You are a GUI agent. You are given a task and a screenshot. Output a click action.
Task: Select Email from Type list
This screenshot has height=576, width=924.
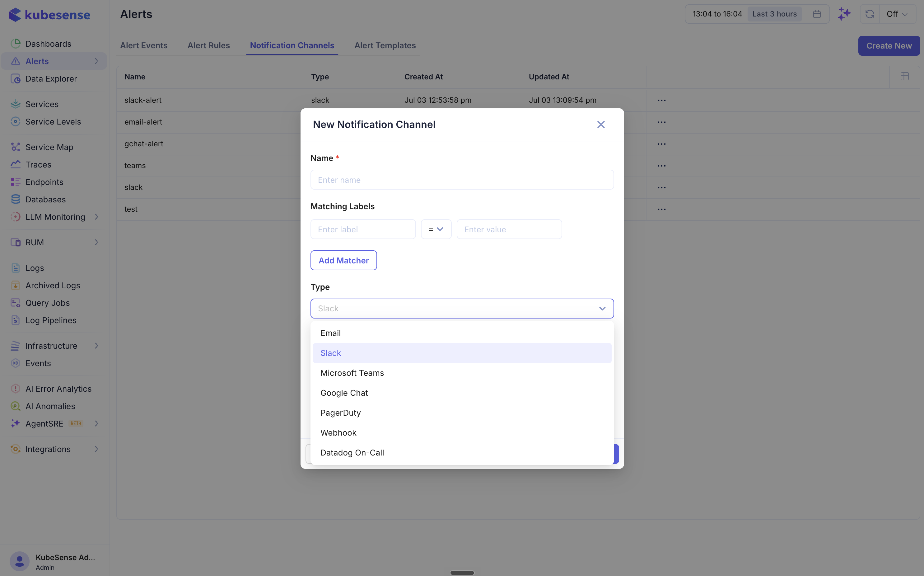point(462,333)
